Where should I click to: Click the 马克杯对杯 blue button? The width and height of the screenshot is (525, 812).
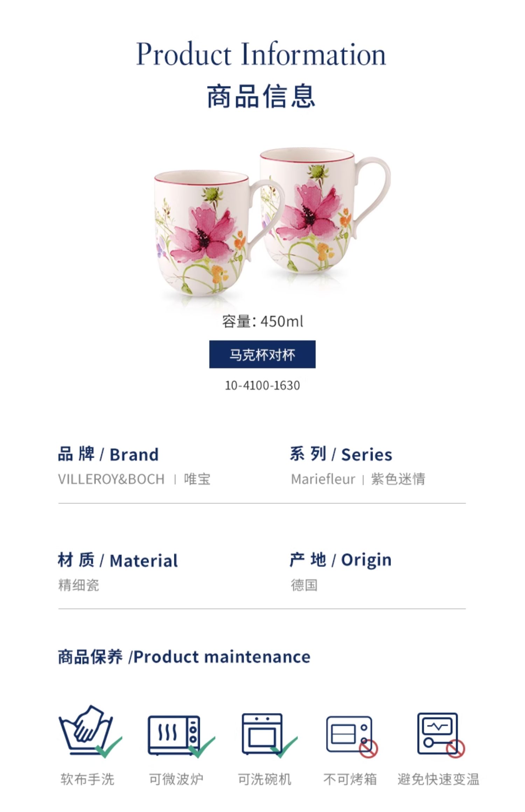point(262,354)
